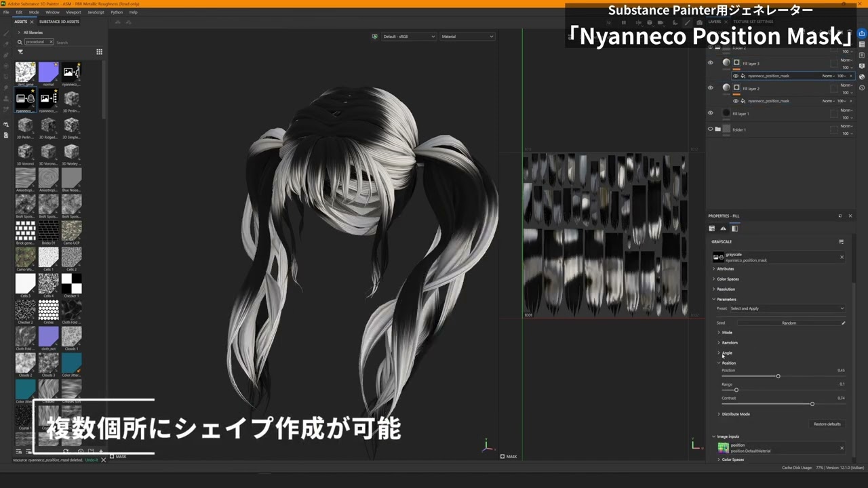Expand the Attributes section

(714, 269)
